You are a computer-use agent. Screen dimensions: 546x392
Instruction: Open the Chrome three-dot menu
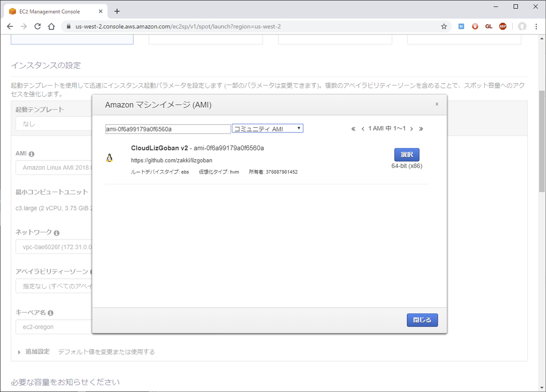coord(536,26)
